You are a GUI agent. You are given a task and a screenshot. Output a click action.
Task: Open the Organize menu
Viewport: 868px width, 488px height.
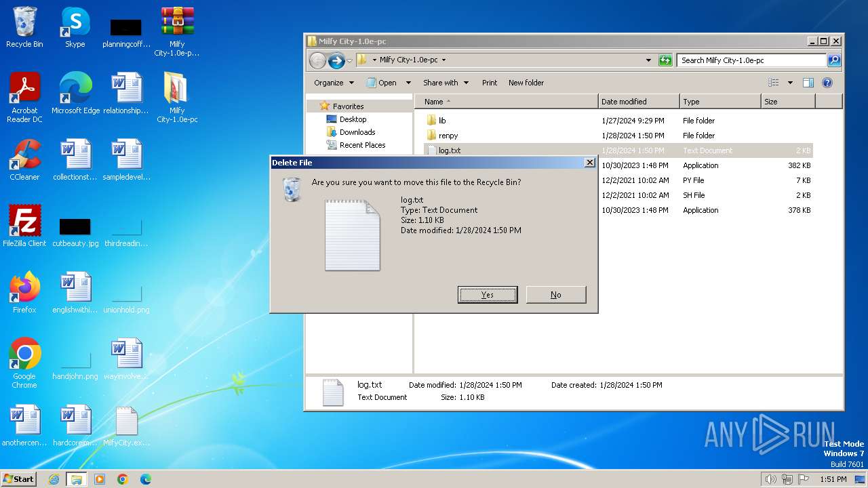coord(334,83)
